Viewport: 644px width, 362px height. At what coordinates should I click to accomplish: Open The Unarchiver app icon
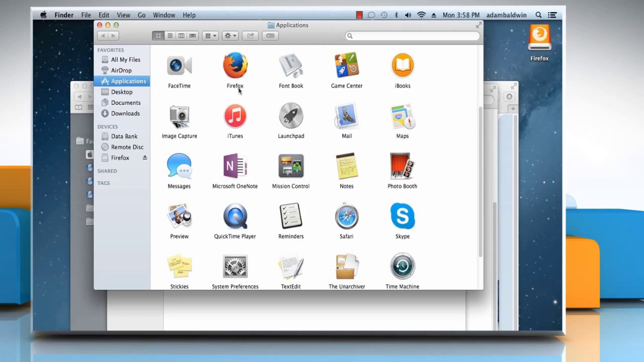pyautogui.click(x=347, y=267)
